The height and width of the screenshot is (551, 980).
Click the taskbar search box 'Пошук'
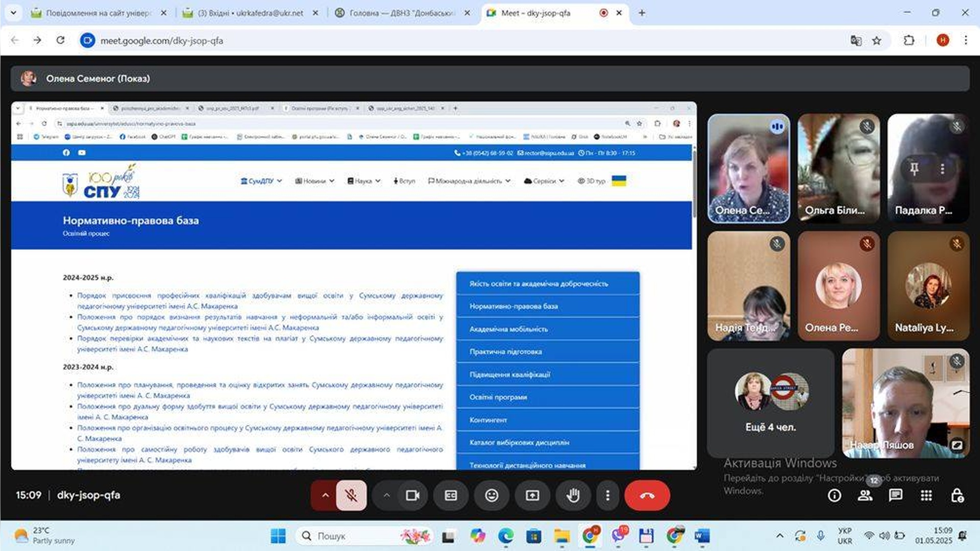pyautogui.click(x=364, y=536)
